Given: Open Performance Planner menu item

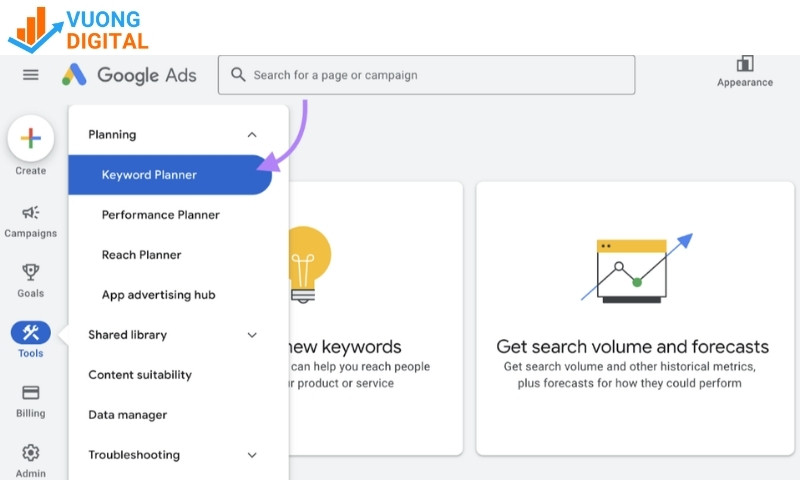Looking at the screenshot, I should [161, 215].
